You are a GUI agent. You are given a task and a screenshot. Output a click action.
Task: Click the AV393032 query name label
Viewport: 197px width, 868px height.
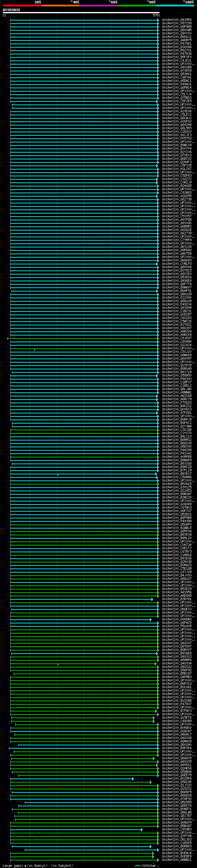11,10
